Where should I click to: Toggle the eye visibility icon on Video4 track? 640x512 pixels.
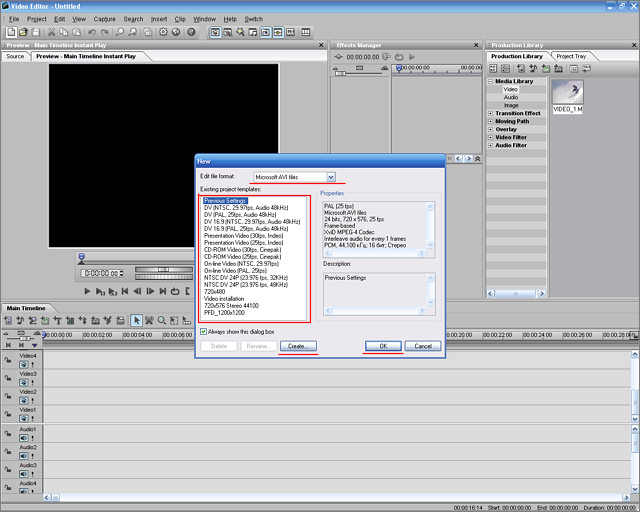pos(24,365)
